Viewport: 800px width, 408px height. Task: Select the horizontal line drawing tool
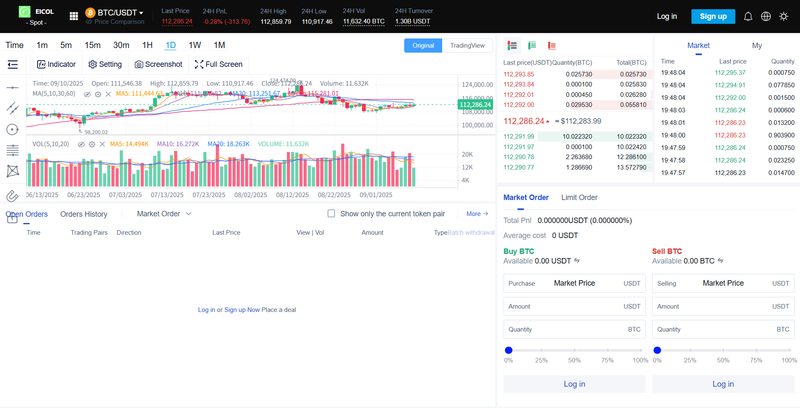(x=12, y=88)
